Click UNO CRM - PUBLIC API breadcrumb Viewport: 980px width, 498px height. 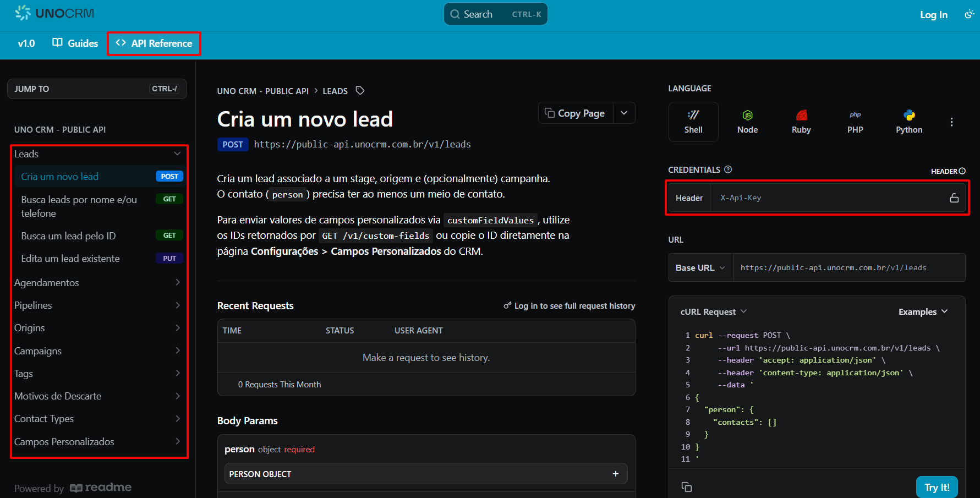click(x=262, y=91)
